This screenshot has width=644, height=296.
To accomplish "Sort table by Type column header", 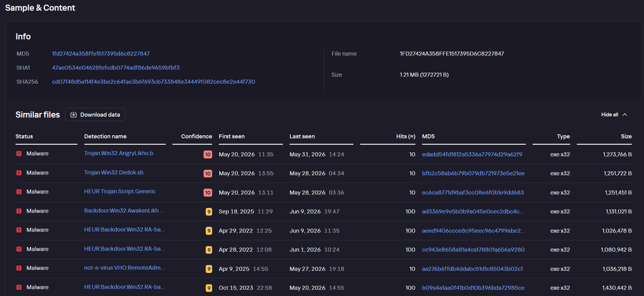I will tap(563, 136).
